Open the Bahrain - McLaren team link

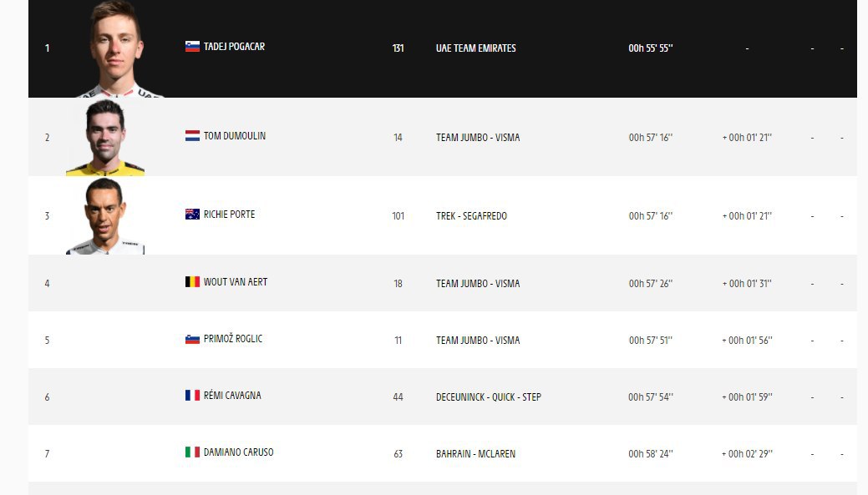[475, 454]
